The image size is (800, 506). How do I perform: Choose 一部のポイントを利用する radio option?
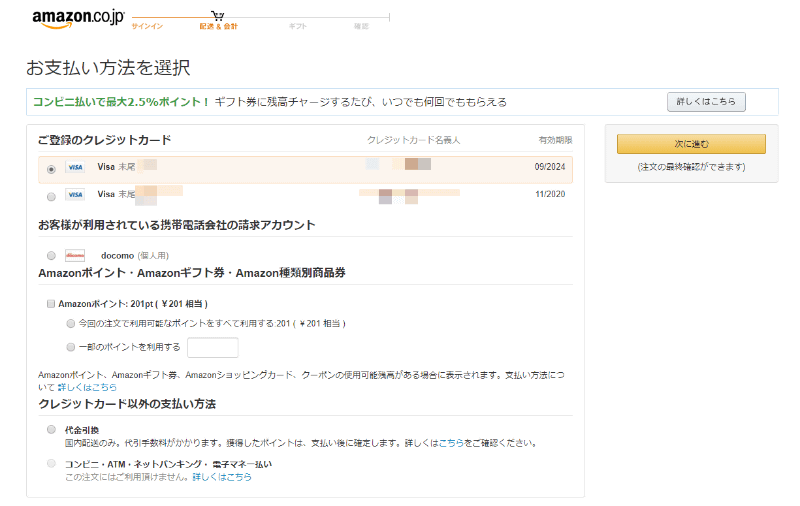(71, 347)
